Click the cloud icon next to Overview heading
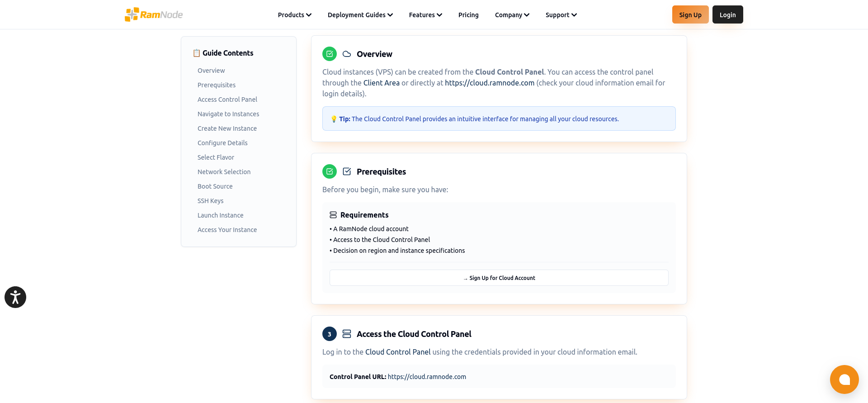 (x=347, y=54)
